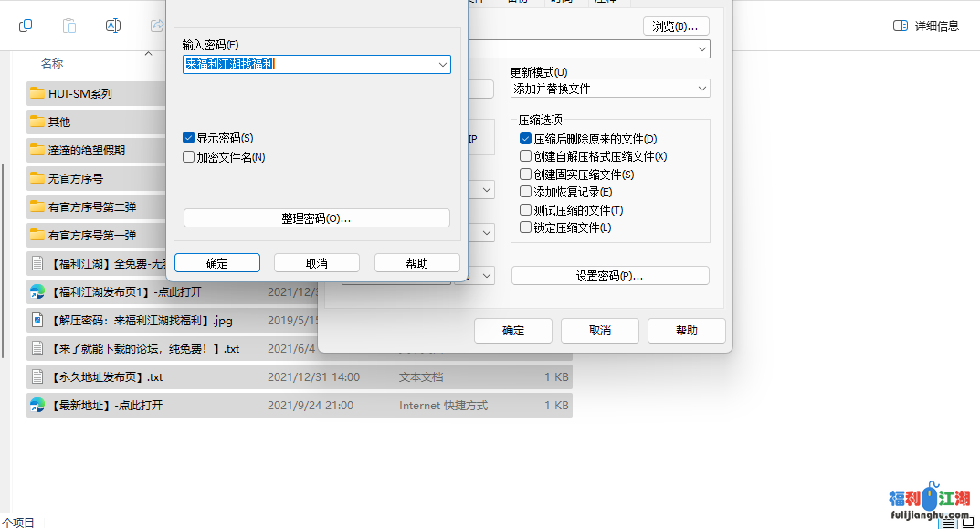
Task: Select the Copy icon in Explorer toolbar
Action: (x=26, y=26)
